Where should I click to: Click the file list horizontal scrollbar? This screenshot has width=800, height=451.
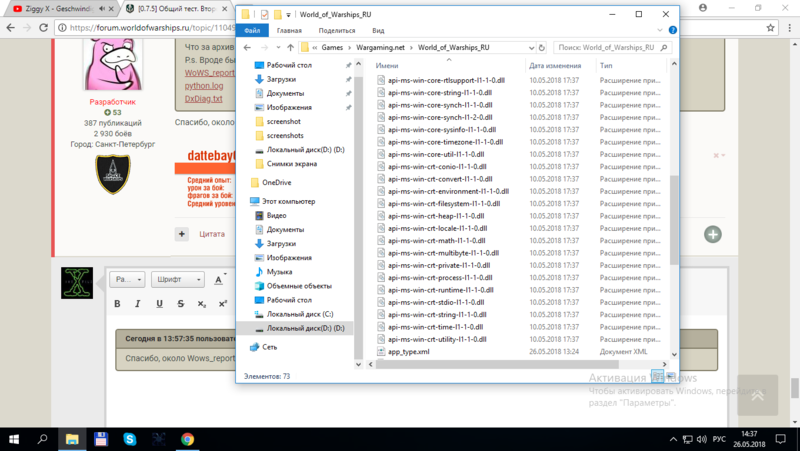click(496, 364)
